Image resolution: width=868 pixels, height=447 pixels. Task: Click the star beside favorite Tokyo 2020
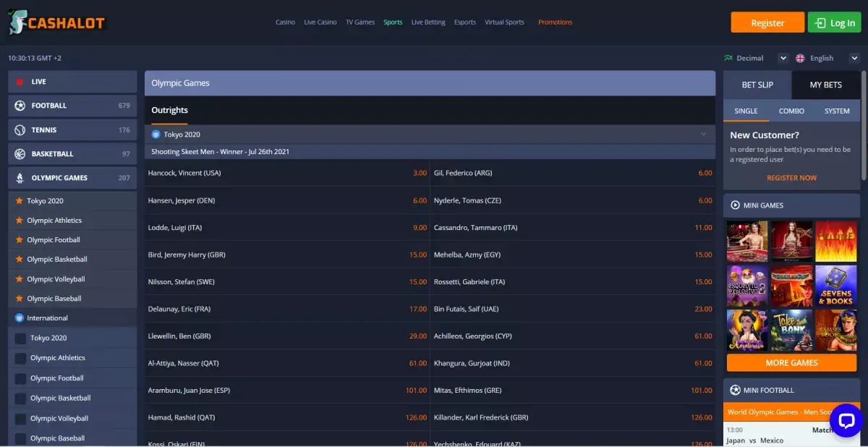click(x=20, y=201)
